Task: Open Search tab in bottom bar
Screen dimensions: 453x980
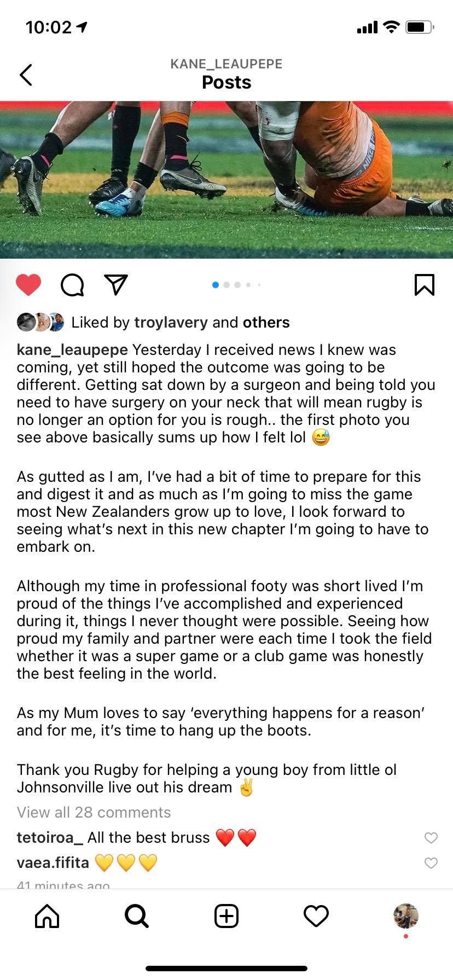Action: point(136,916)
